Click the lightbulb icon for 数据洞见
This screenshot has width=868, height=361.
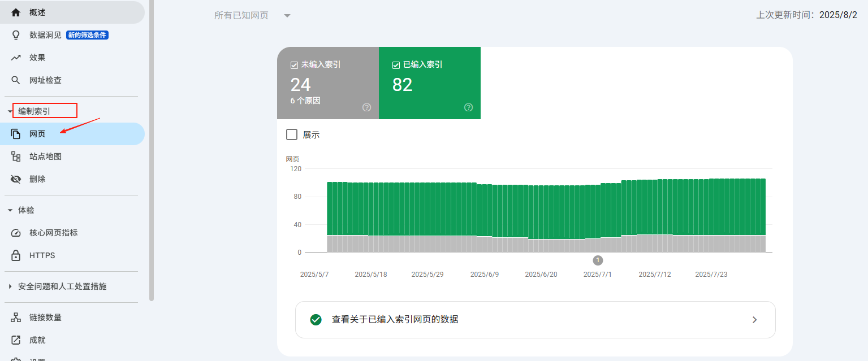coord(16,35)
